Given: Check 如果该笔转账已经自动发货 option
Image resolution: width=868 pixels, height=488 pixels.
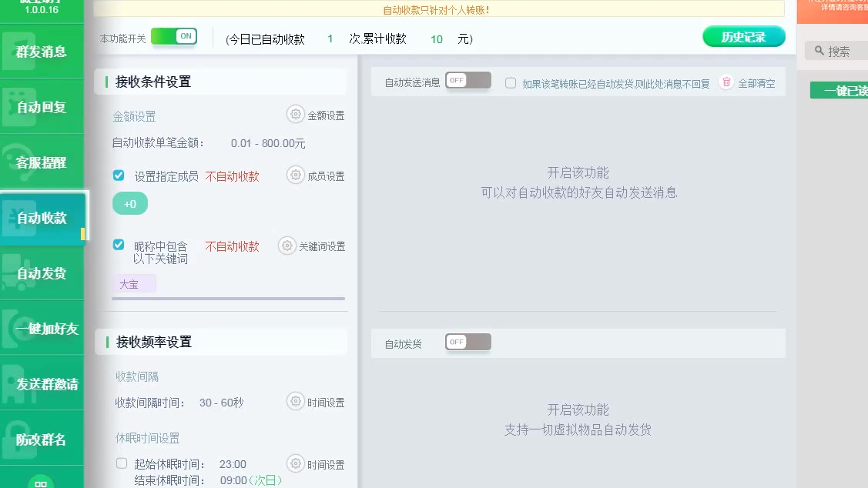Looking at the screenshot, I should point(511,83).
